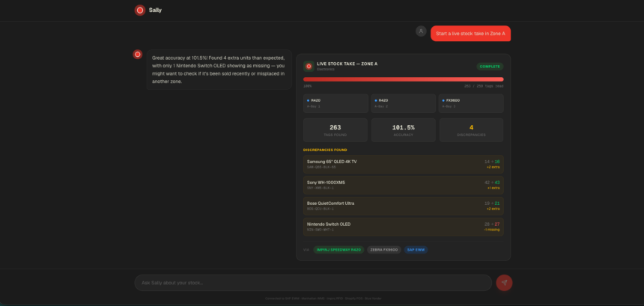The height and width of the screenshot is (306, 644).
Task: Click the 'Start a live stock take' message bubble
Action: tap(470, 33)
